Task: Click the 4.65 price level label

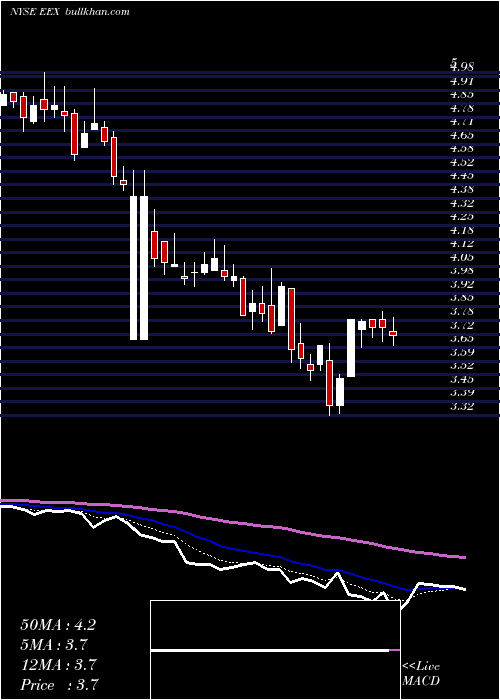Action: (462, 135)
